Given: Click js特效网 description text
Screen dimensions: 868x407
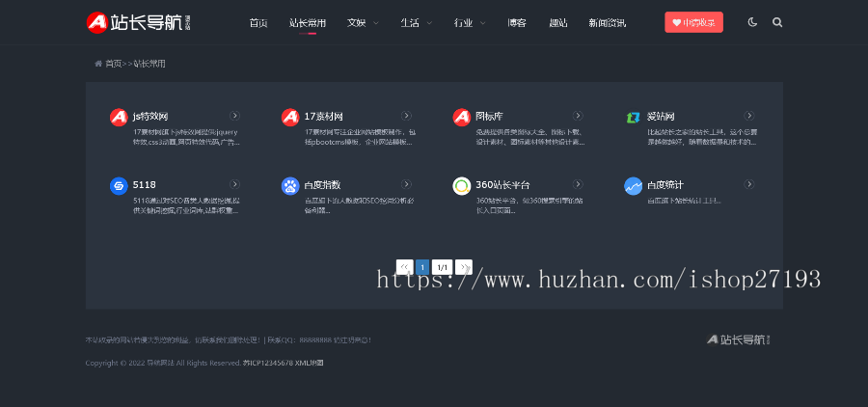Looking at the screenshot, I should pyautogui.click(x=186, y=137).
